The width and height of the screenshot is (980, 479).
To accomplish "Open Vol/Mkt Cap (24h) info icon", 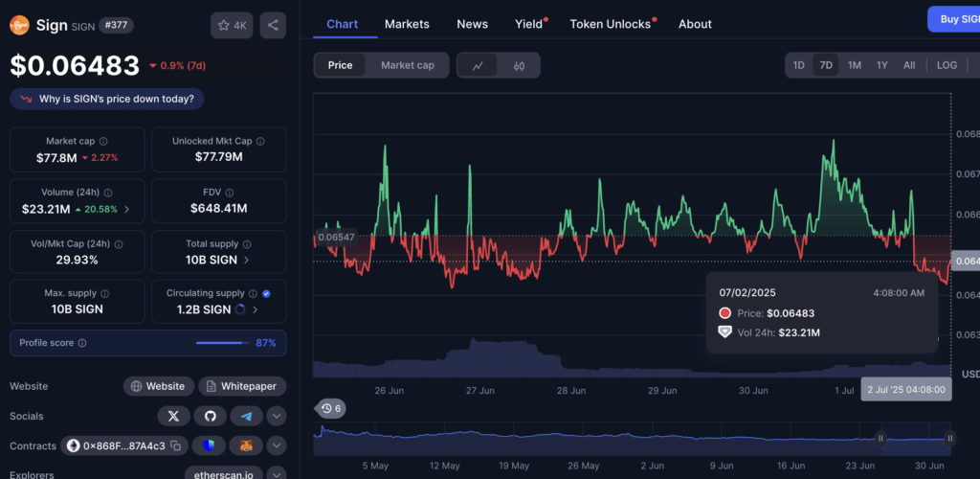I will pyautogui.click(x=119, y=244).
